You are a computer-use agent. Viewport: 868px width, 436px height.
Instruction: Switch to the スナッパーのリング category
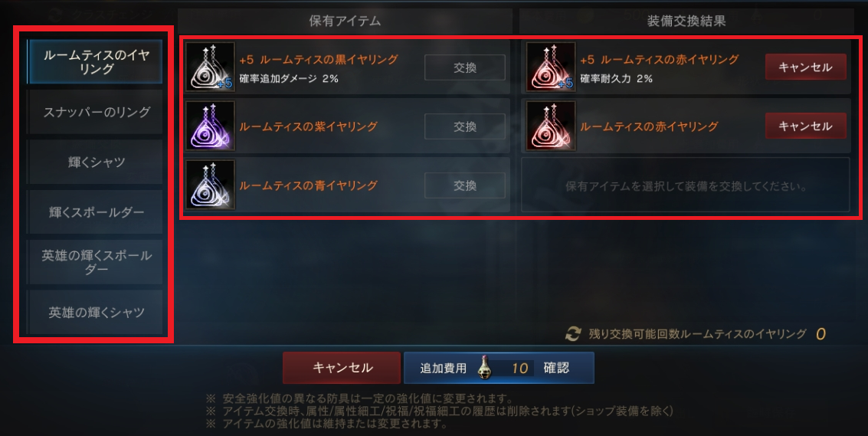point(95,112)
